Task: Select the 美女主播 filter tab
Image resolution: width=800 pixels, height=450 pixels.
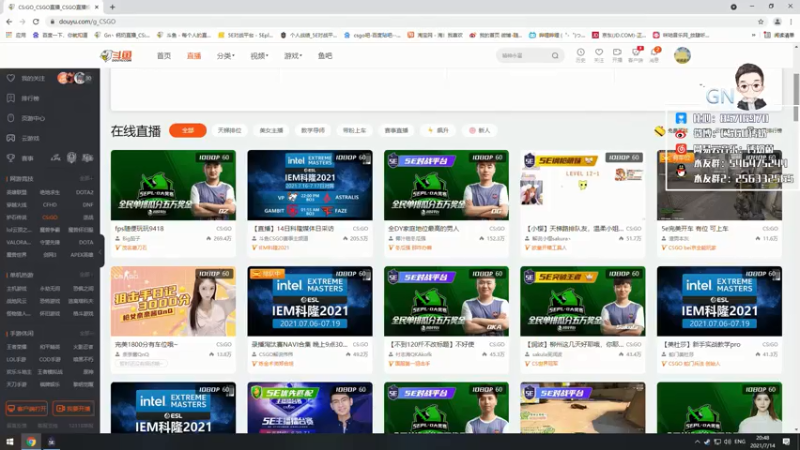Action: [271, 131]
